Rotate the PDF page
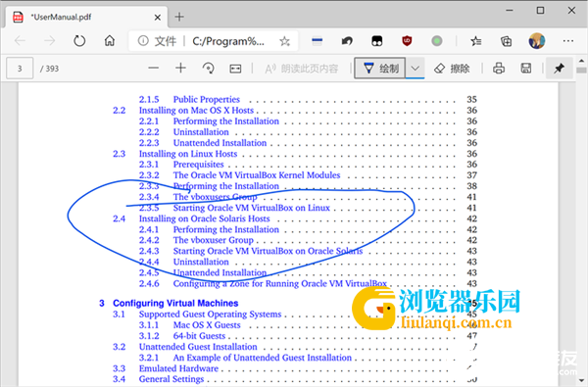The width and height of the screenshot is (588, 387). (208, 69)
